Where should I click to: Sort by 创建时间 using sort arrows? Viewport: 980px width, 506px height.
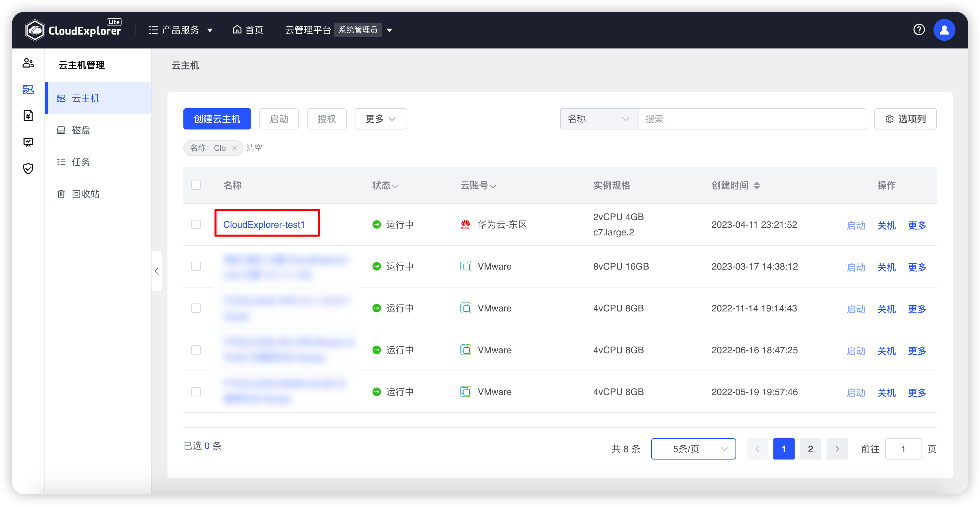click(757, 186)
